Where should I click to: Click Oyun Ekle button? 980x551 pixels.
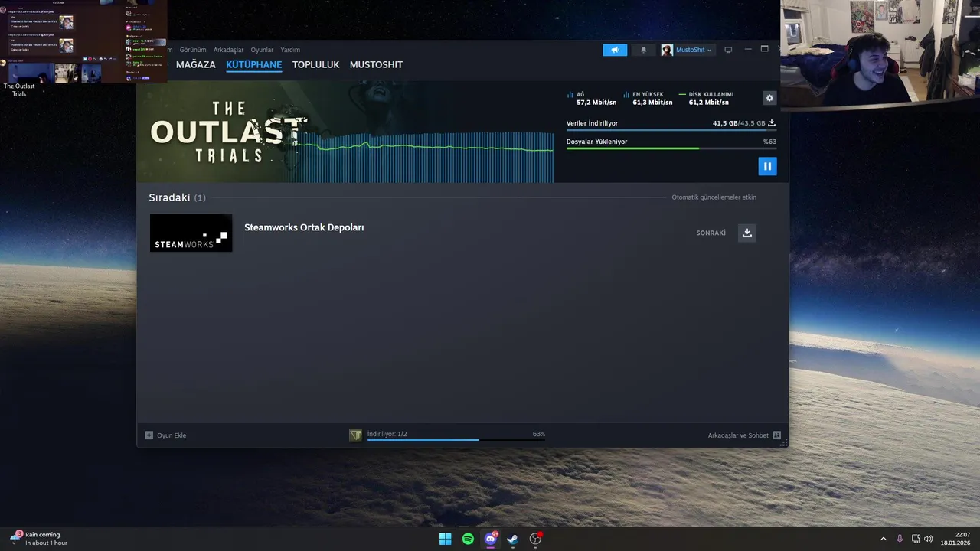(165, 435)
